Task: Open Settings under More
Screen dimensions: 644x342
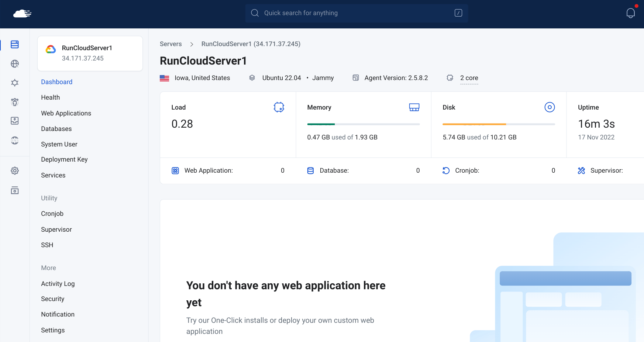Action: point(53,330)
